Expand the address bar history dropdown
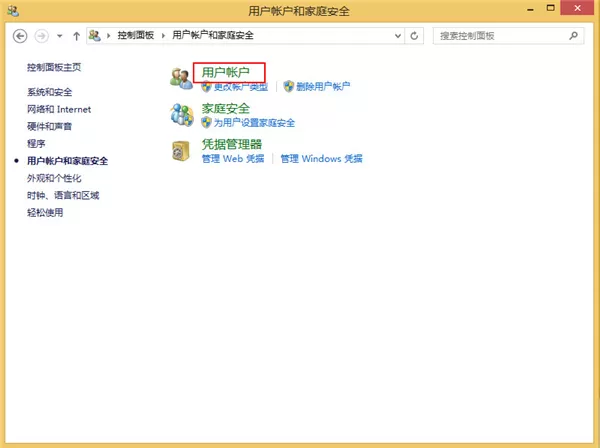This screenshot has height=448, width=600. pos(398,36)
